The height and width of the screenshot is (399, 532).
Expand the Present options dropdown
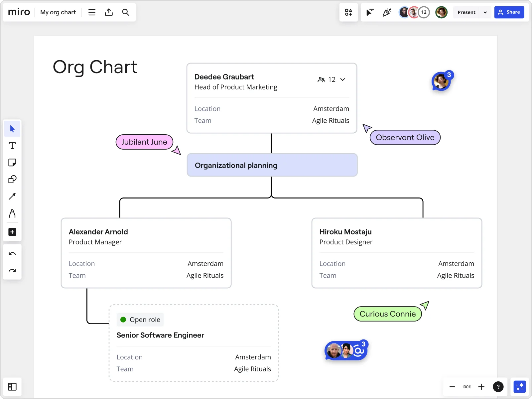[x=485, y=12]
